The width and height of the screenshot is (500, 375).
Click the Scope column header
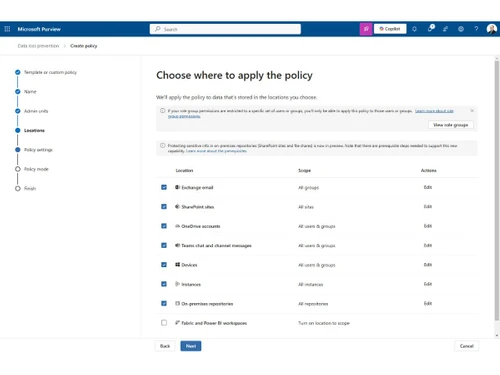click(304, 170)
